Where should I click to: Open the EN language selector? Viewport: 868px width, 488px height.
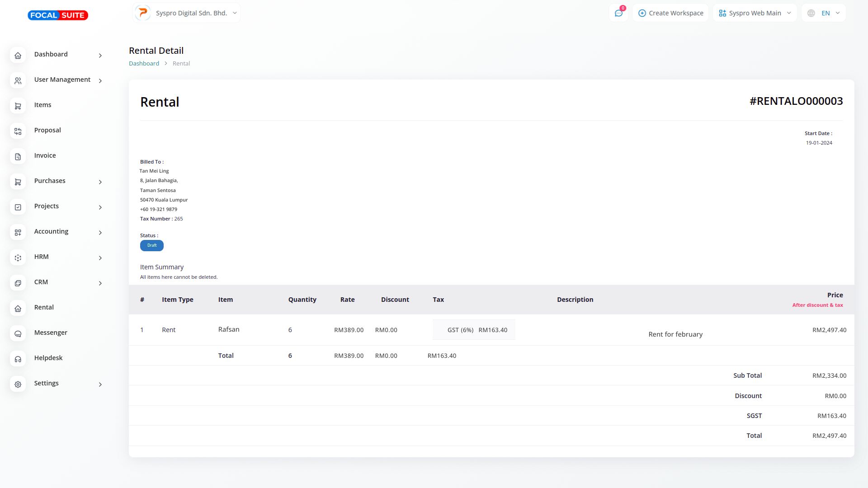pyautogui.click(x=823, y=13)
